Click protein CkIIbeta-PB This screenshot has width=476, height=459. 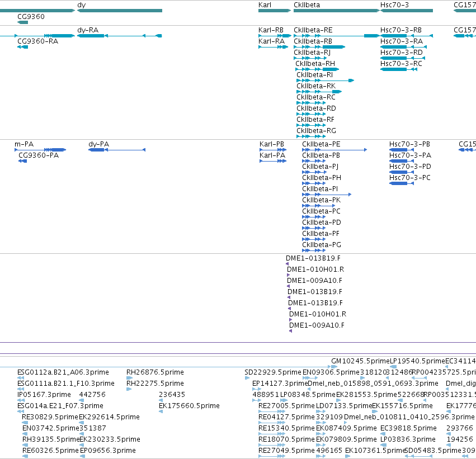coord(314,161)
